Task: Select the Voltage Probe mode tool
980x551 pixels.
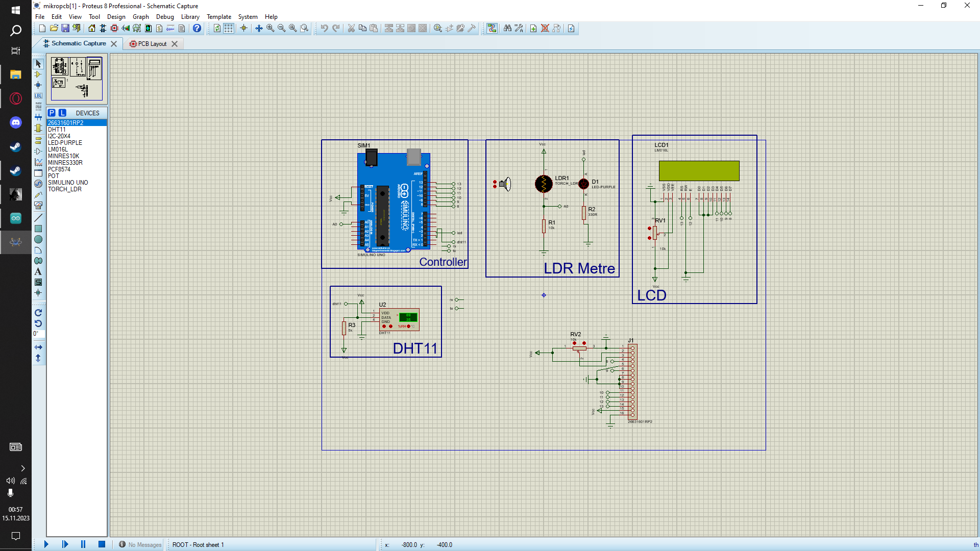Action: [38, 195]
